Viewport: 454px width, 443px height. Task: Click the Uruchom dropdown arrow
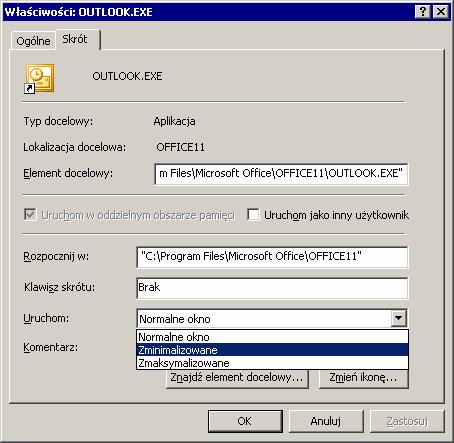(x=398, y=318)
